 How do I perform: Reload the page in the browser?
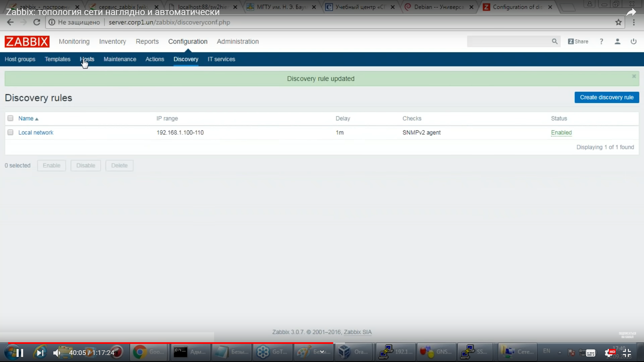coord(37,22)
